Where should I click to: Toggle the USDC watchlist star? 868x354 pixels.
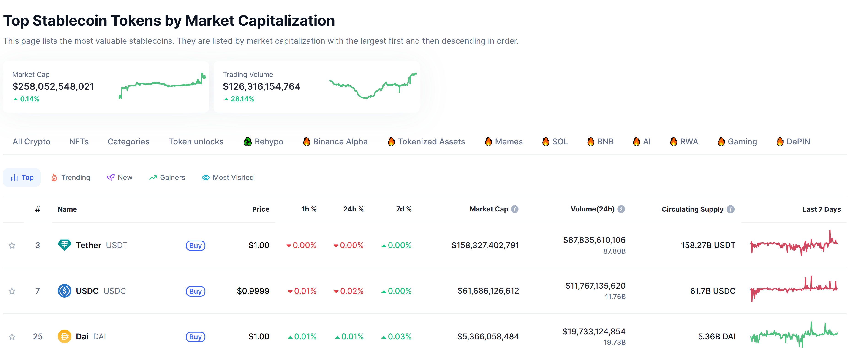pyautogui.click(x=12, y=291)
